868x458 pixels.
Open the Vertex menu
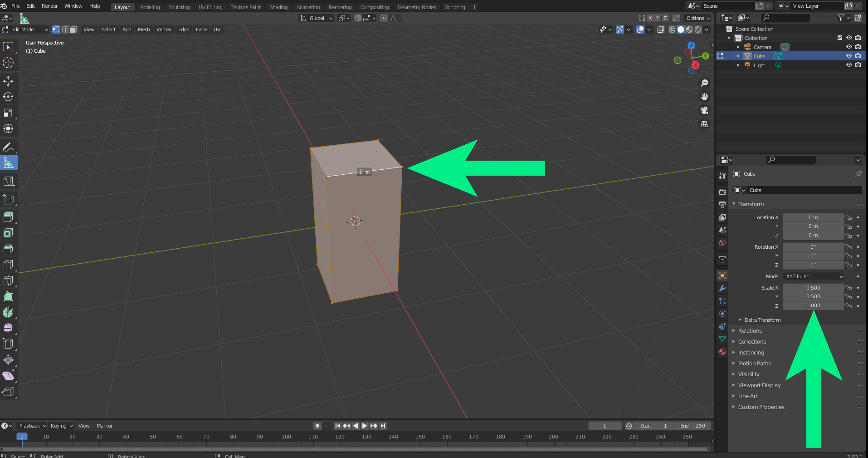[x=164, y=30]
